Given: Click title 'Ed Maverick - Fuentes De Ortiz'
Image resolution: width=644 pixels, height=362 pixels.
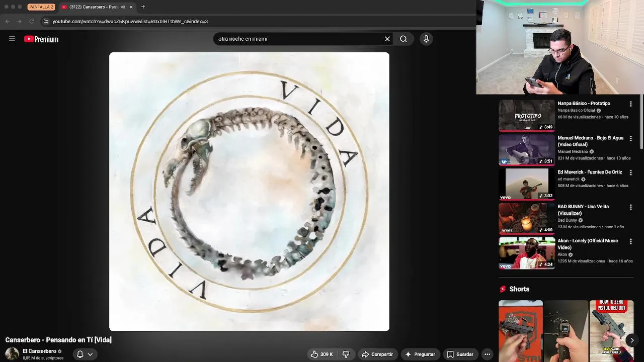Looking at the screenshot, I should coord(590,172).
